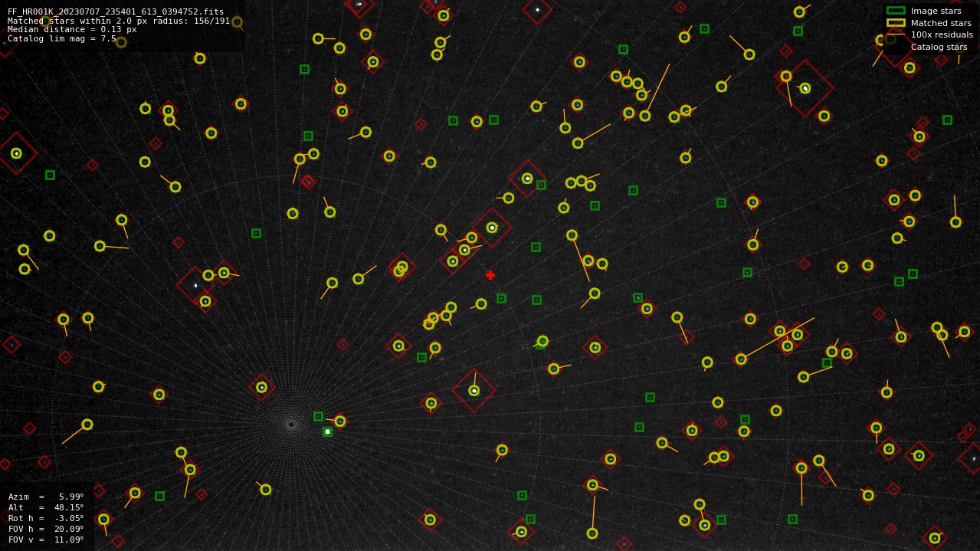Click the FITS file name text
The height and width of the screenshot is (551, 980).
click(116, 11)
